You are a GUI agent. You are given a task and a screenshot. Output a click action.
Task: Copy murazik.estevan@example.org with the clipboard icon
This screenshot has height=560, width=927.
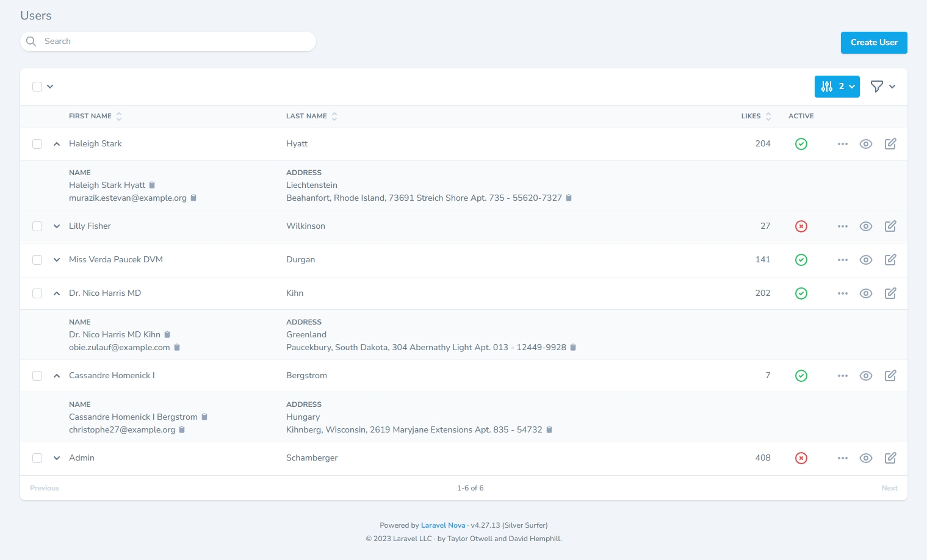pyautogui.click(x=193, y=198)
